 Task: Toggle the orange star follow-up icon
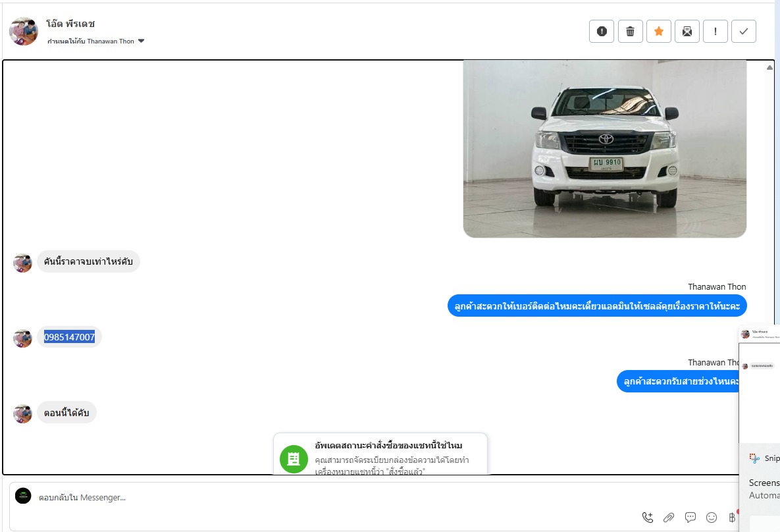(659, 32)
